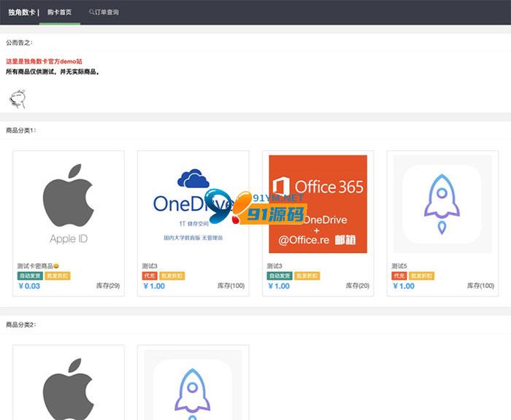Click the 测试5 product title

tap(399, 266)
